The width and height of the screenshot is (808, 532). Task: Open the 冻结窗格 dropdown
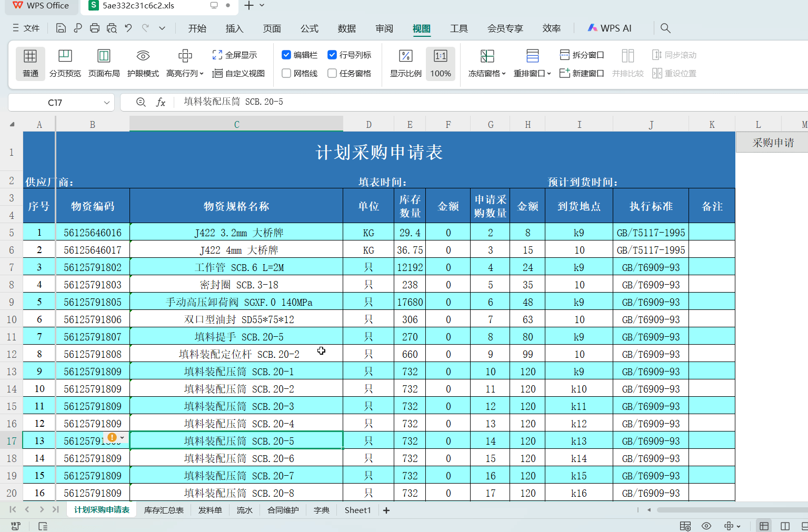coord(486,63)
